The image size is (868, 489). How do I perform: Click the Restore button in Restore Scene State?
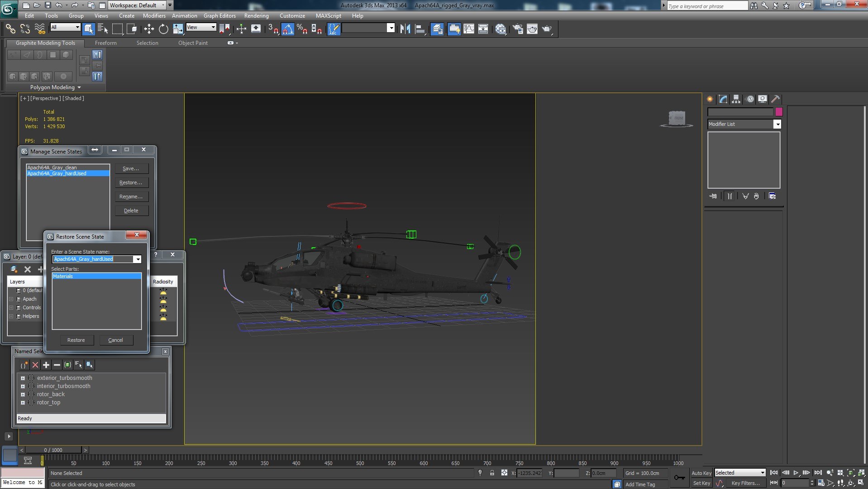76,340
